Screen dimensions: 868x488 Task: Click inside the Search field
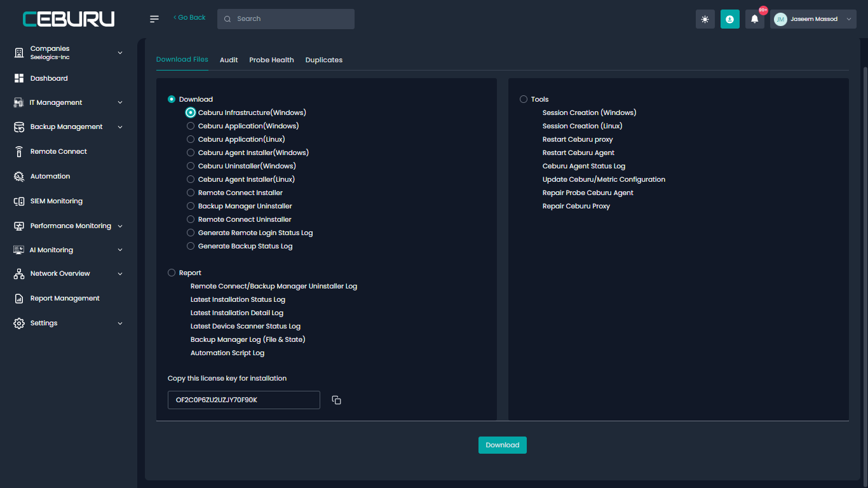pyautogui.click(x=286, y=19)
